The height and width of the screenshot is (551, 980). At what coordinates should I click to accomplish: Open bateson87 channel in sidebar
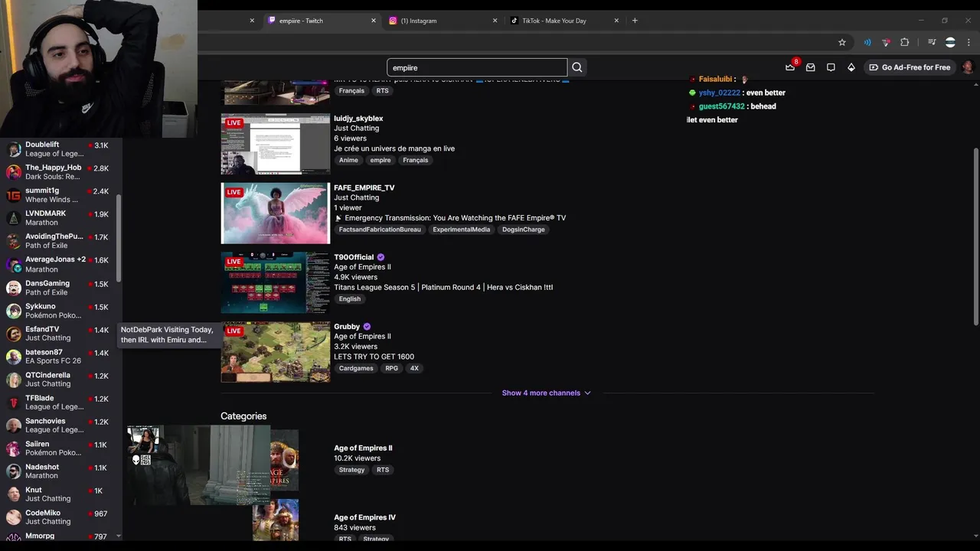click(x=60, y=357)
